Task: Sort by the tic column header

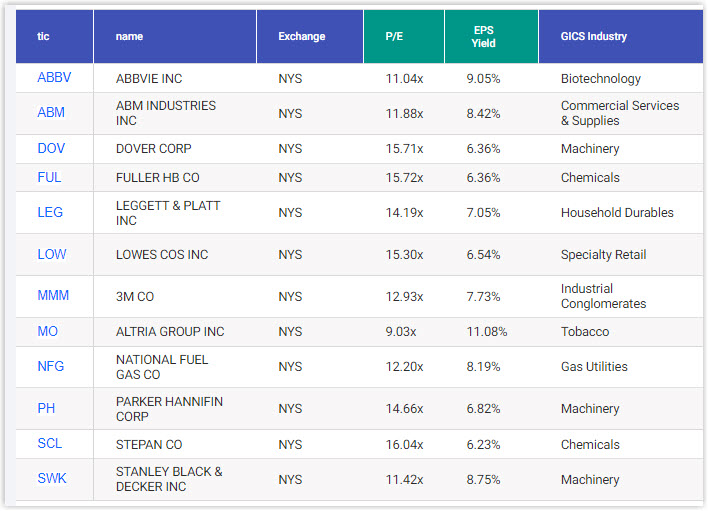Action: [43, 37]
